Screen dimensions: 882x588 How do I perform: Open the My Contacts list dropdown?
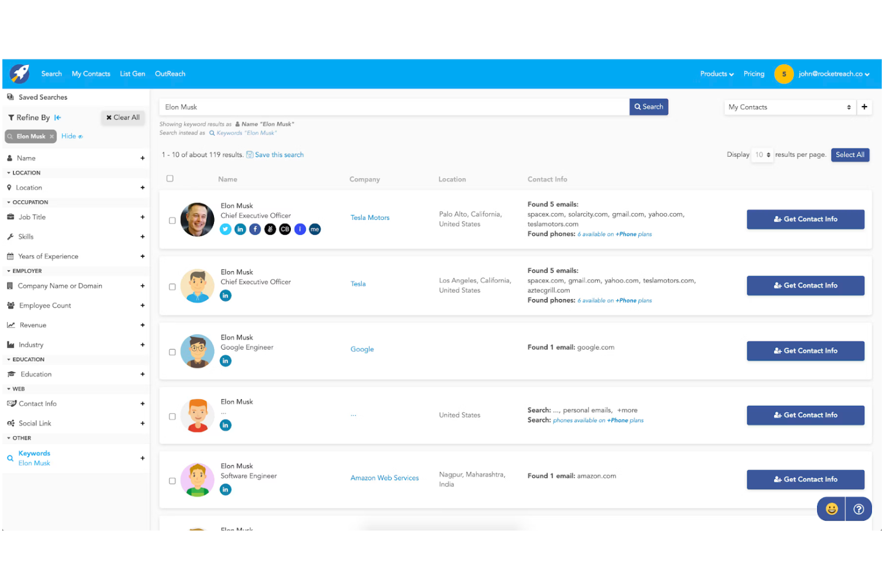click(790, 107)
